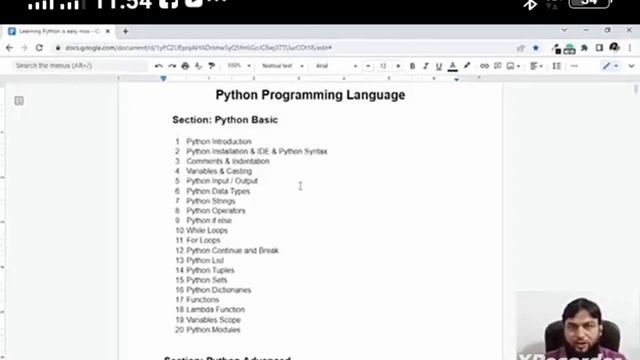The height and width of the screenshot is (360, 640).
Task: Click the Variables Scope line
Action: pyautogui.click(x=213, y=320)
